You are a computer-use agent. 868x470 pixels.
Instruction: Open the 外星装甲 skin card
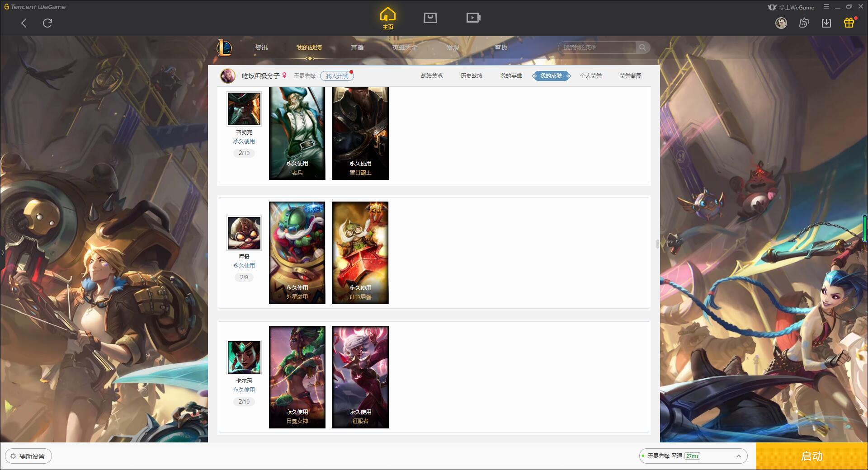297,253
